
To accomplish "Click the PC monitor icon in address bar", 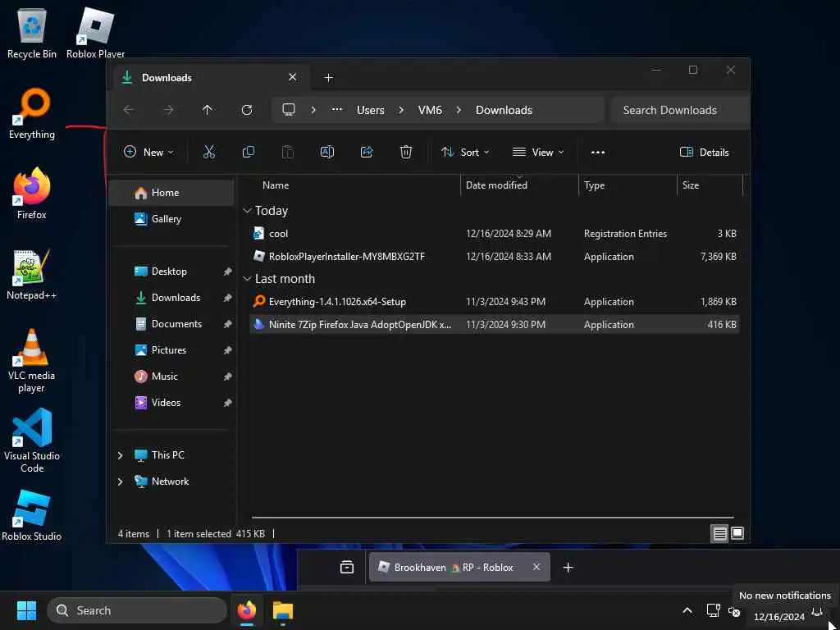I will (x=289, y=110).
